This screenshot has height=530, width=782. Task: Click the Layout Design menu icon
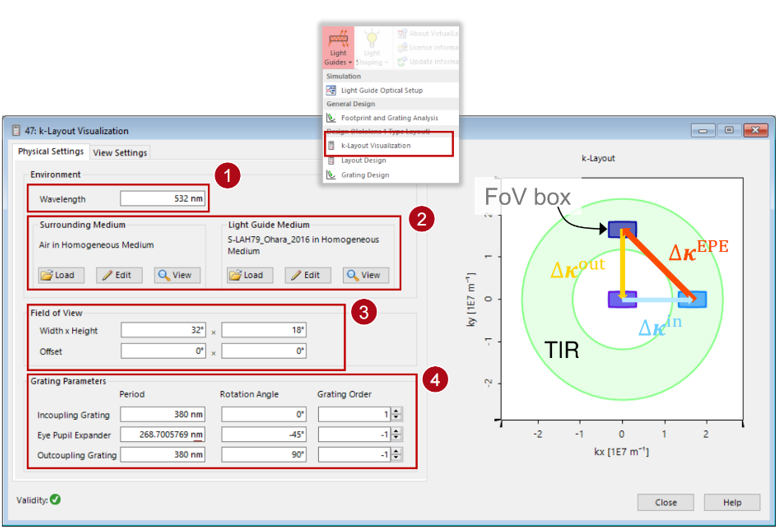[331, 161]
